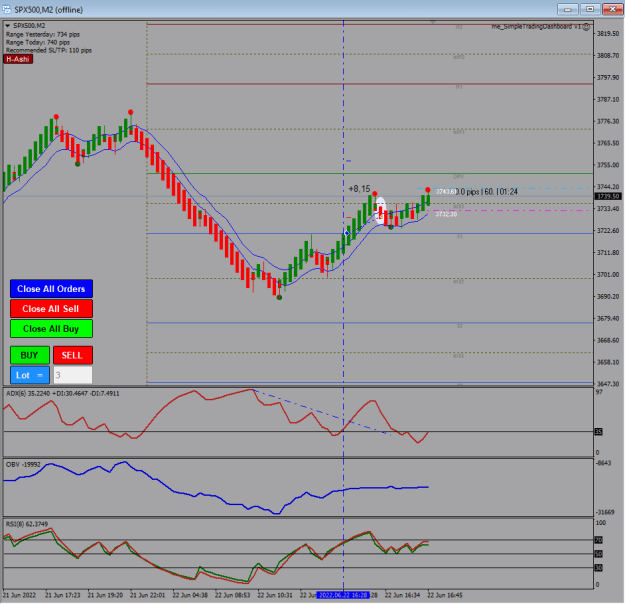Place an order with the BUY button
The height and width of the screenshot is (604, 625).
pos(30,355)
